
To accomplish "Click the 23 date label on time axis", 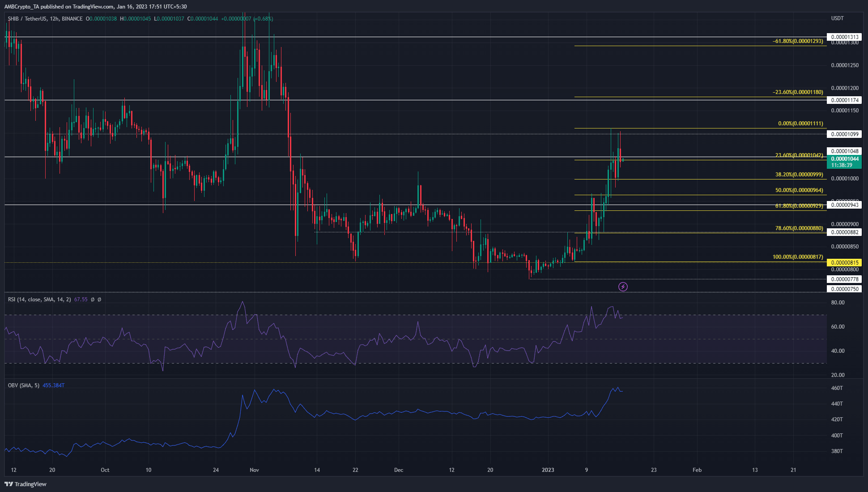I will [x=654, y=470].
